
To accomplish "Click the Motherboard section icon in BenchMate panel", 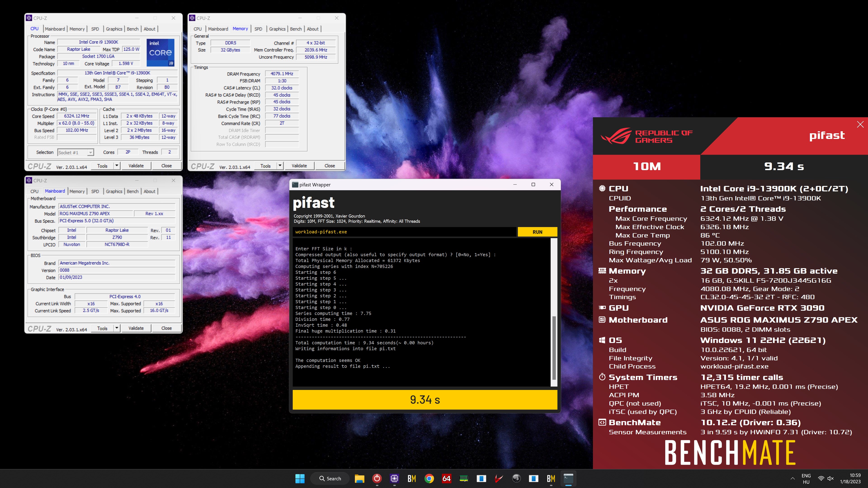I will [x=602, y=320].
